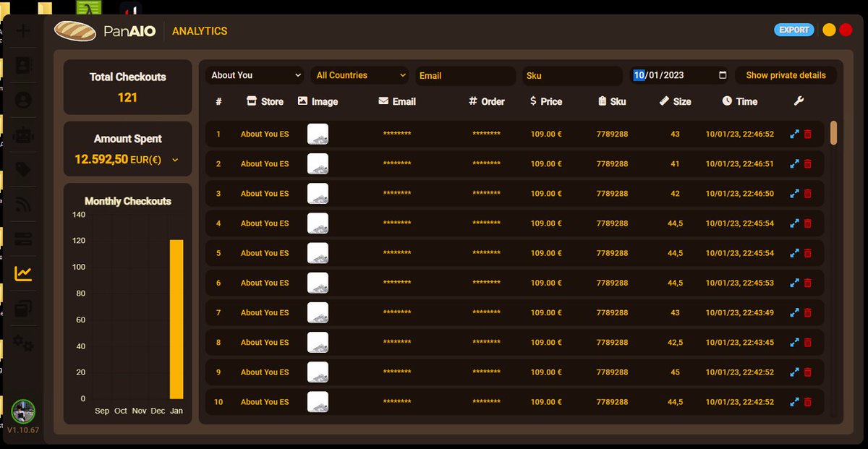Click the user account icon in the sidebar
Image resolution: width=868 pixels, height=449 pixels.
point(22,101)
